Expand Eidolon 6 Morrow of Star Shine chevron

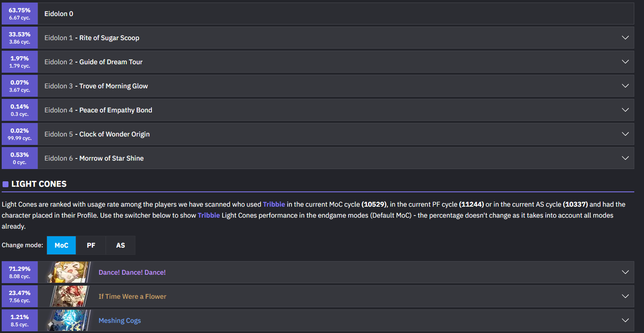pyautogui.click(x=625, y=158)
